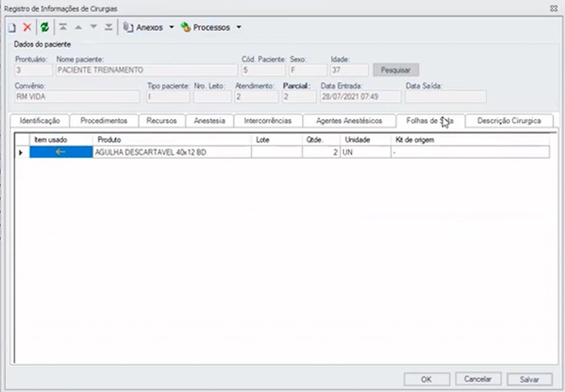Image resolution: width=565 pixels, height=392 pixels.
Task: Go to previous record up arrow
Action: click(x=78, y=27)
